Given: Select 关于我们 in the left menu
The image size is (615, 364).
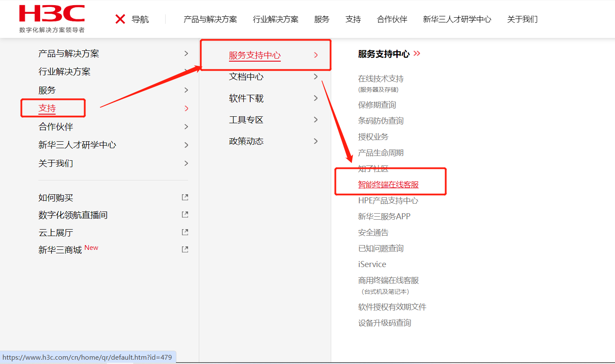Looking at the screenshot, I should 56,163.
